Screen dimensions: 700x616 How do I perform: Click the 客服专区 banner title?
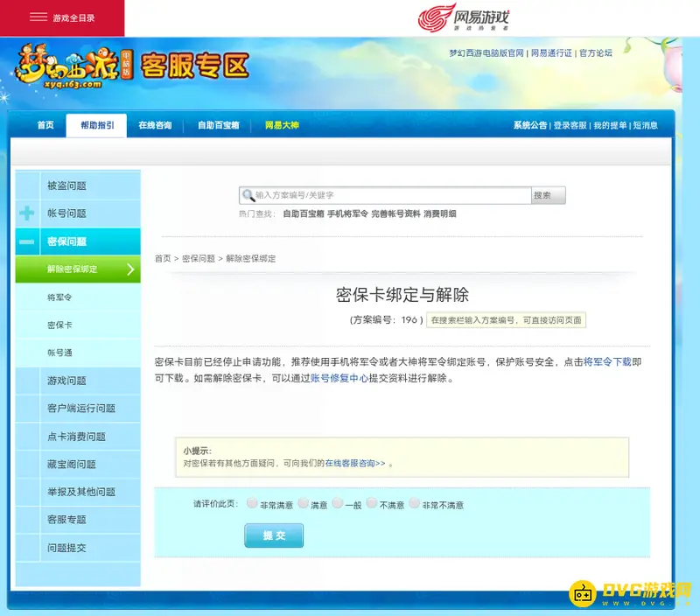pos(195,66)
